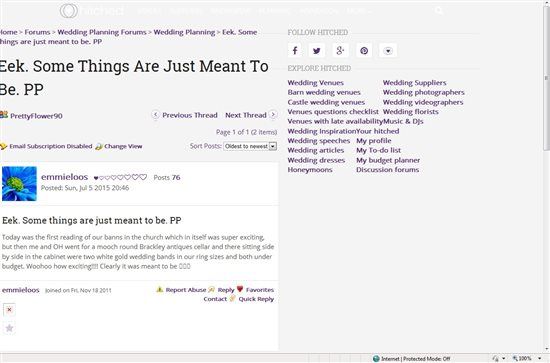Open My To-do list link
550x363 pixels.
pos(378,150)
